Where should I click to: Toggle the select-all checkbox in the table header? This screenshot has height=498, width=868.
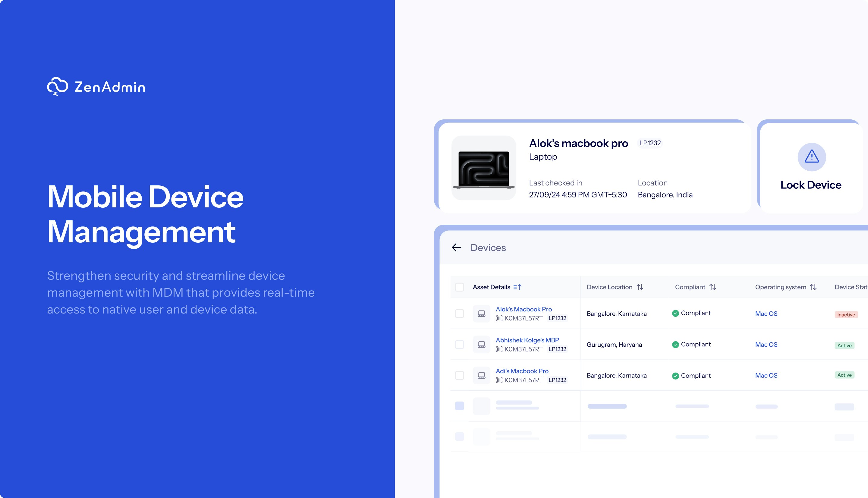point(460,287)
